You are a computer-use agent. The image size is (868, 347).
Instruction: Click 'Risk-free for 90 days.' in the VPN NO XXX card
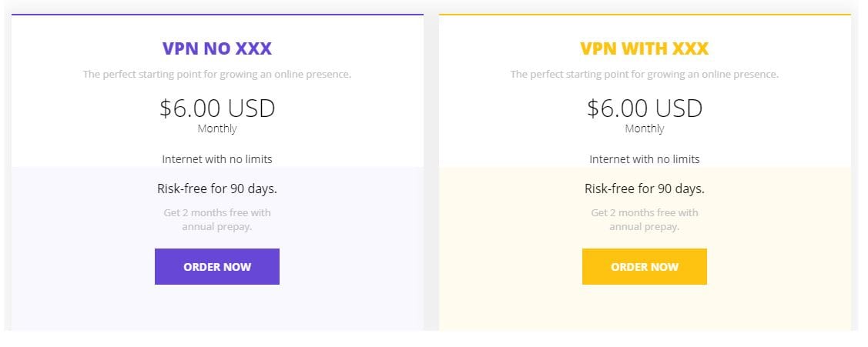[x=217, y=189]
